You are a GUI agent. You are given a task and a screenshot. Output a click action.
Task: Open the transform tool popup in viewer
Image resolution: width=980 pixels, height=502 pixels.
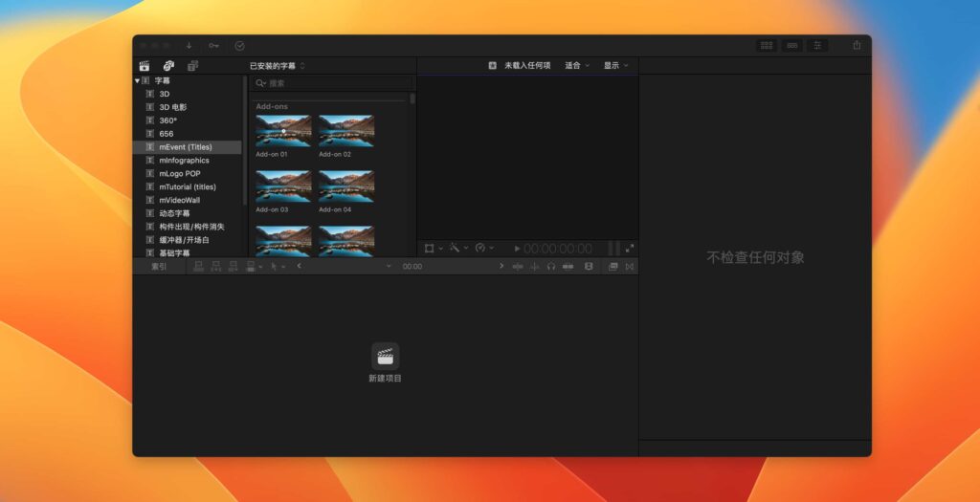click(x=434, y=249)
